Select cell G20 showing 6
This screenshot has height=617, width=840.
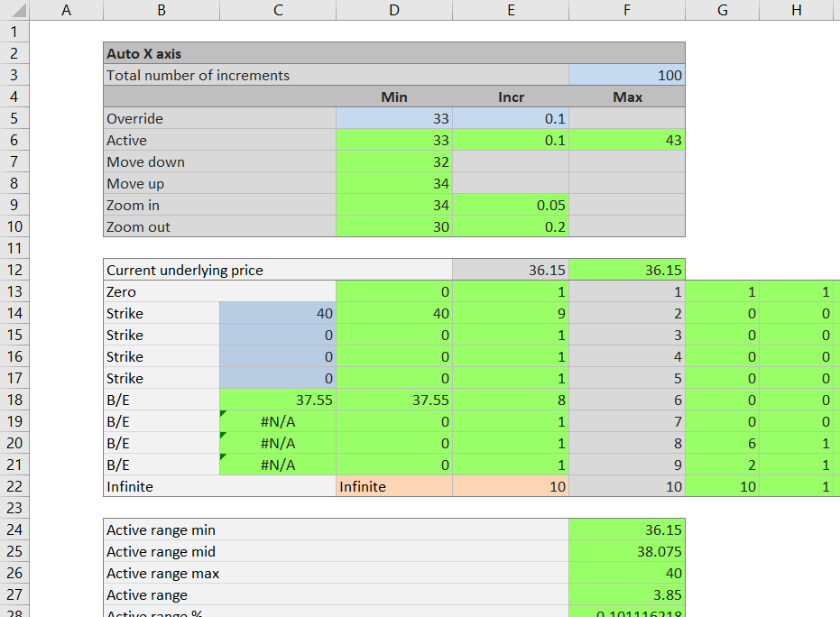coord(722,443)
